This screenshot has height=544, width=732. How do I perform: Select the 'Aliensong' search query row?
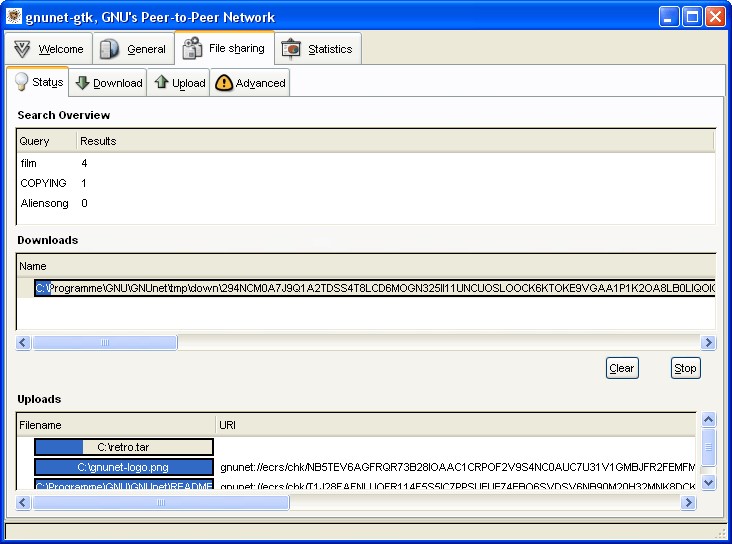coord(366,203)
